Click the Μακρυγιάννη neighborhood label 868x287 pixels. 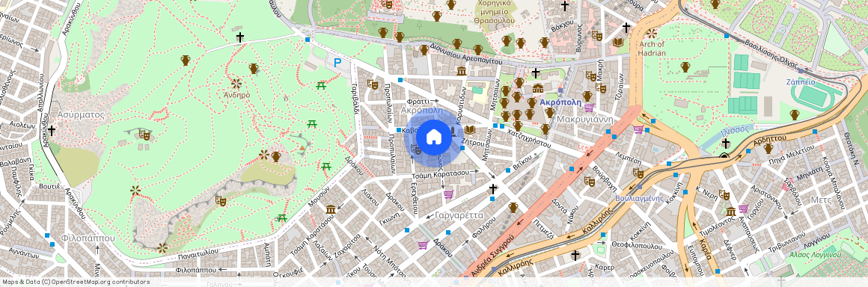point(584,119)
